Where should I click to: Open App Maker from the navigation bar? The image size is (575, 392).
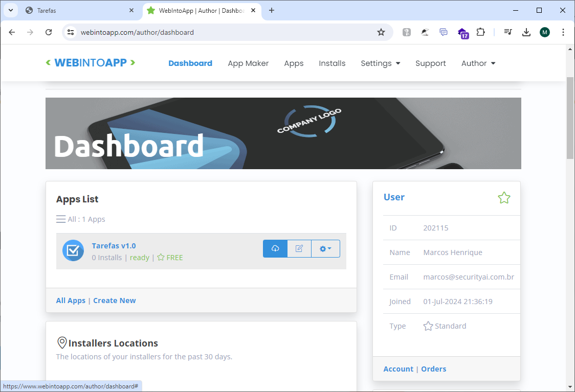click(x=248, y=63)
